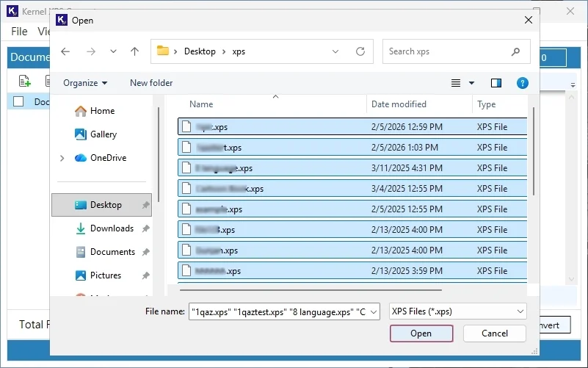Select file dated 2/5/2026 1:03 PM
Screen dimensions: 588x368
352,148
